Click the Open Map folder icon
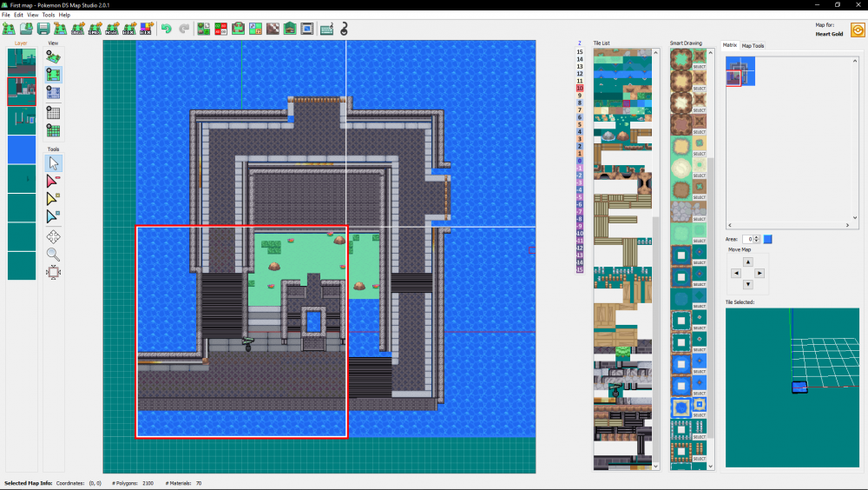The image size is (868, 490). (x=26, y=29)
